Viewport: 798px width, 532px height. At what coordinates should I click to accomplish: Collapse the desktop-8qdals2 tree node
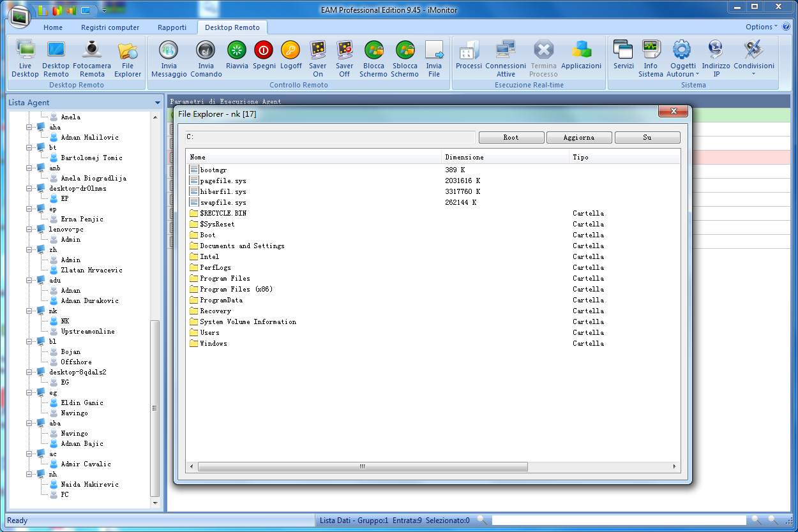pos(29,372)
